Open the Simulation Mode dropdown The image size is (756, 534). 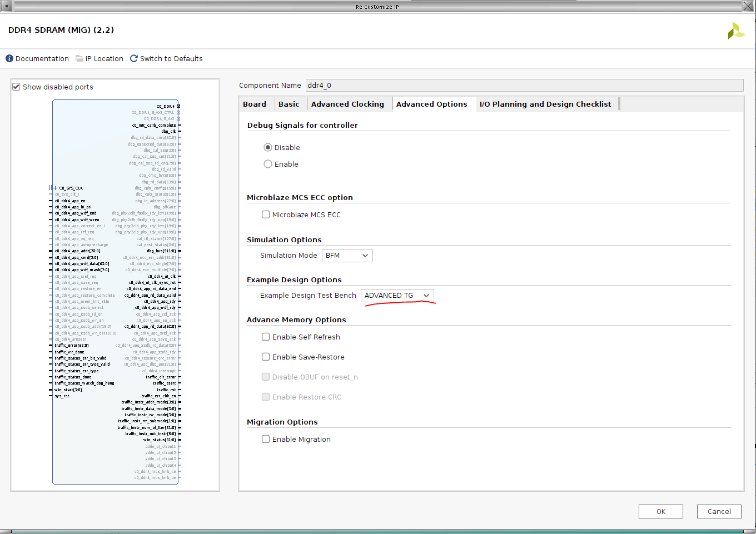point(347,256)
